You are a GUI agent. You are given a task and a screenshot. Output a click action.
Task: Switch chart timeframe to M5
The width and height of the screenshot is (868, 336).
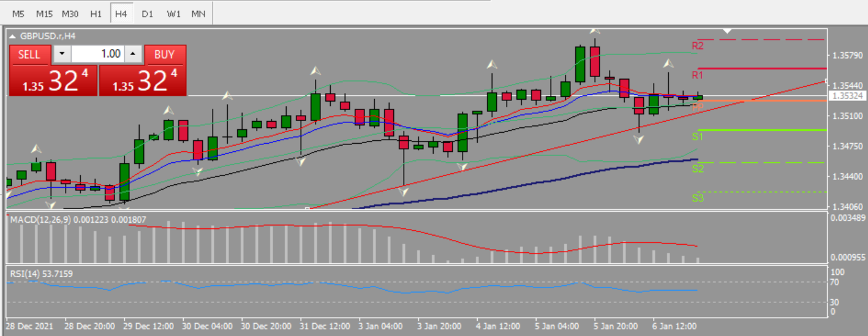[x=18, y=13]
